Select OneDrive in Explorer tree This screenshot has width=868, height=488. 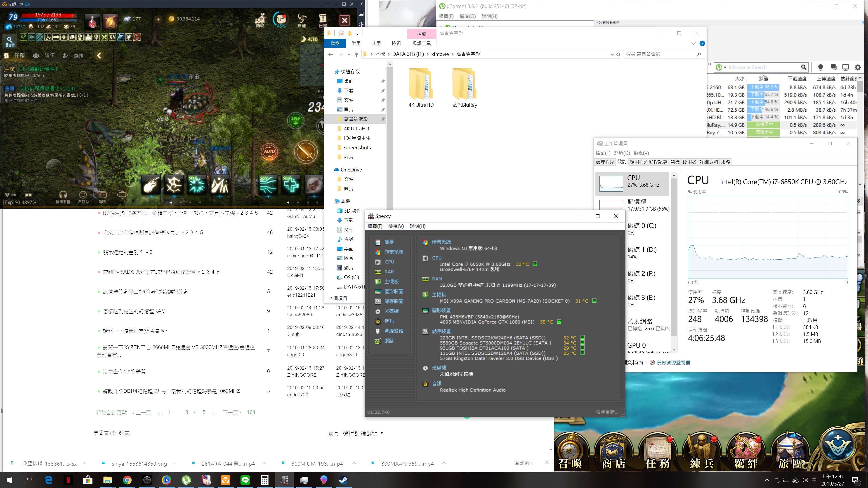[x=351, y=169]
